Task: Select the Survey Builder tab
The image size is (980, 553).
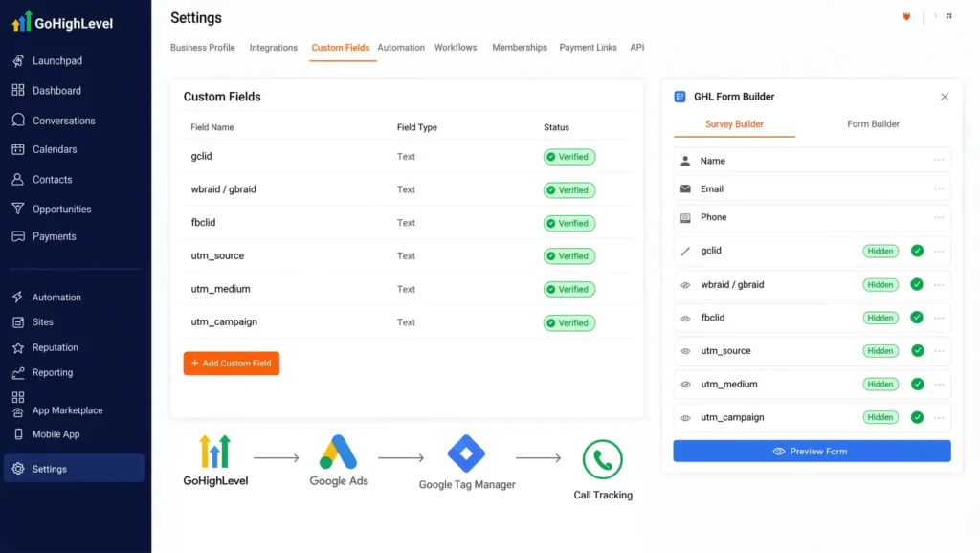Action: pyautogui.click(x=734, y=123)
